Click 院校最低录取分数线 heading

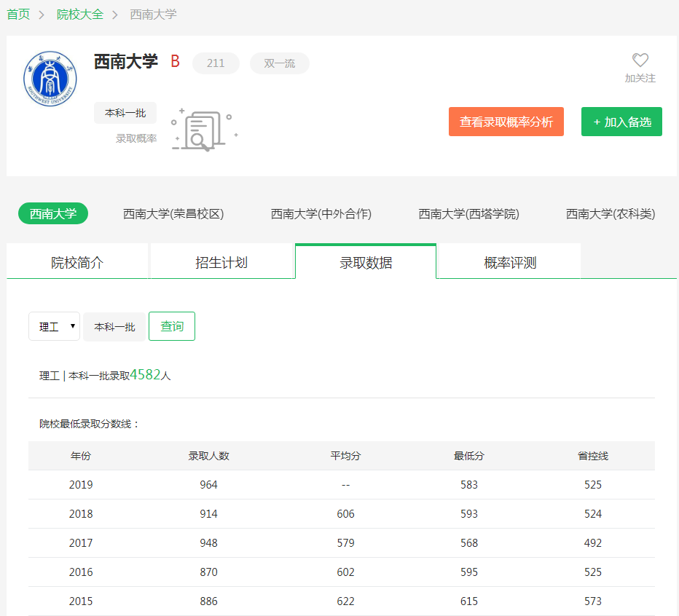pyautogui.click(x=89, y=424)
